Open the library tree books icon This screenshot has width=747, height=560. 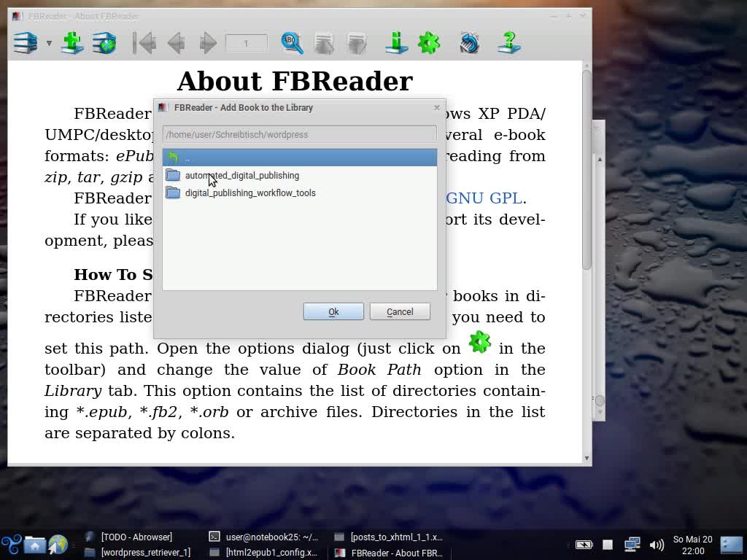point(26,43)
